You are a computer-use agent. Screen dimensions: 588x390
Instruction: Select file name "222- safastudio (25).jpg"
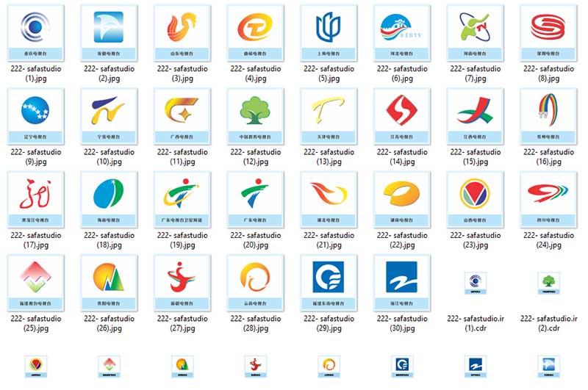pos(36,323)
